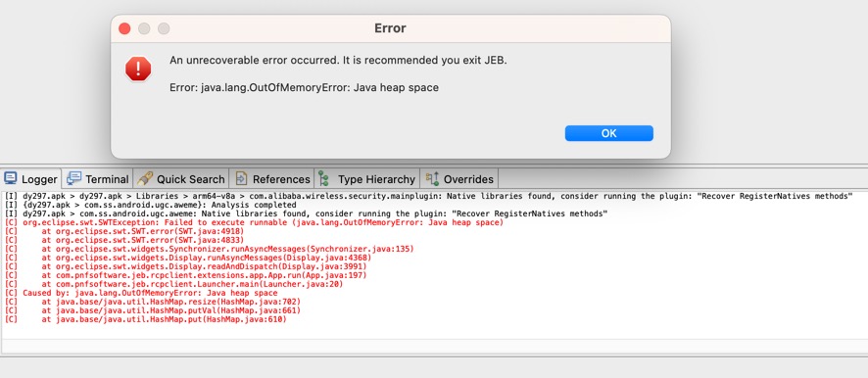Click OK in the Error dialog
The height and width of the screenshot is (378, 868).
click(x=609, y=133)
